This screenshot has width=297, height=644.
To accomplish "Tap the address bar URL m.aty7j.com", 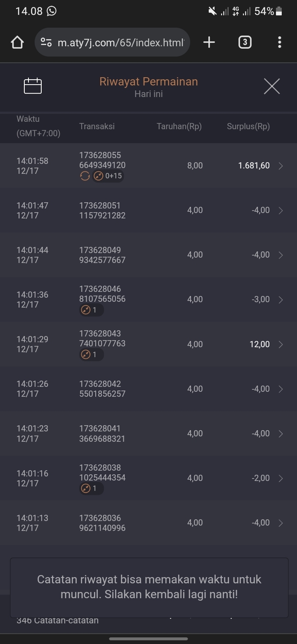I will [120, 42].
